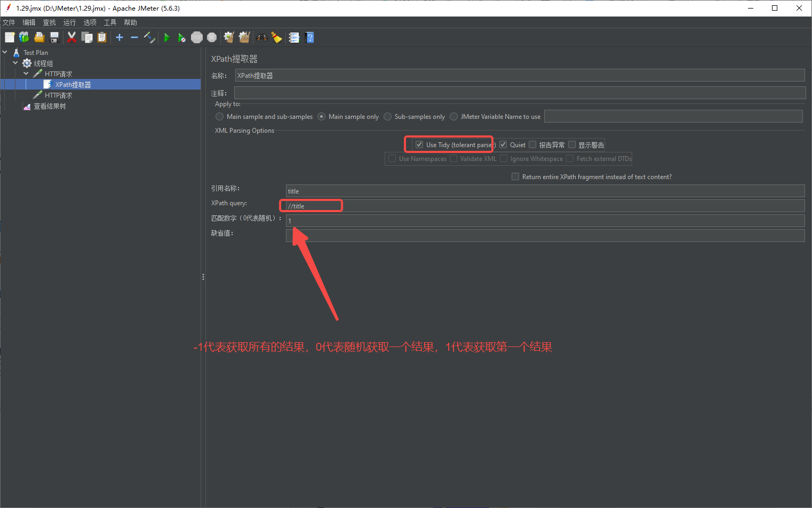Click the 缺省值 default value field
The height and width of the screenshot is (508, 812).
pos(545,236)
